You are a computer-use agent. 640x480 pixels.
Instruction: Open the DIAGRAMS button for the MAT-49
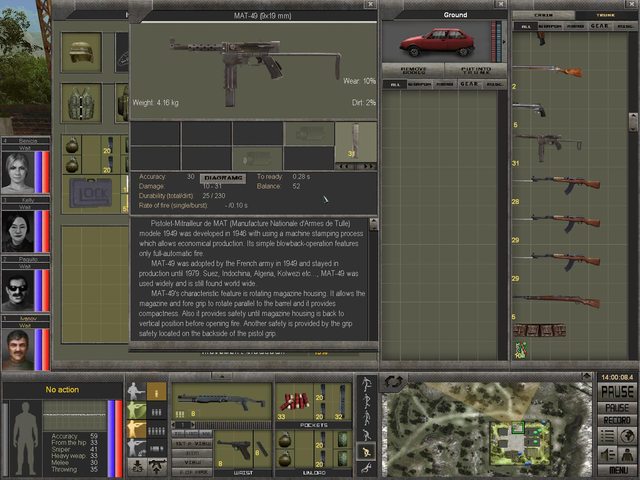click(223, 178)
